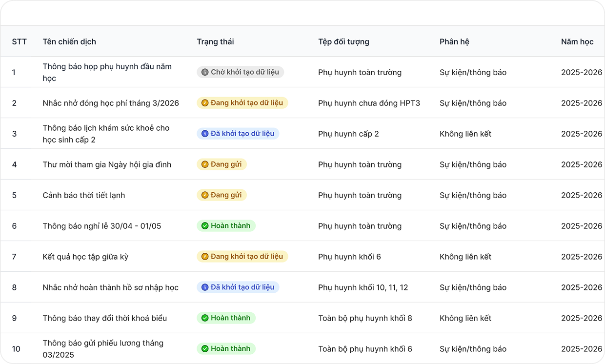Image resolution: width=605 pixels, height=364 pixels.
Task: Click the 'Trạng thái' column header
Action: point(215,41)
